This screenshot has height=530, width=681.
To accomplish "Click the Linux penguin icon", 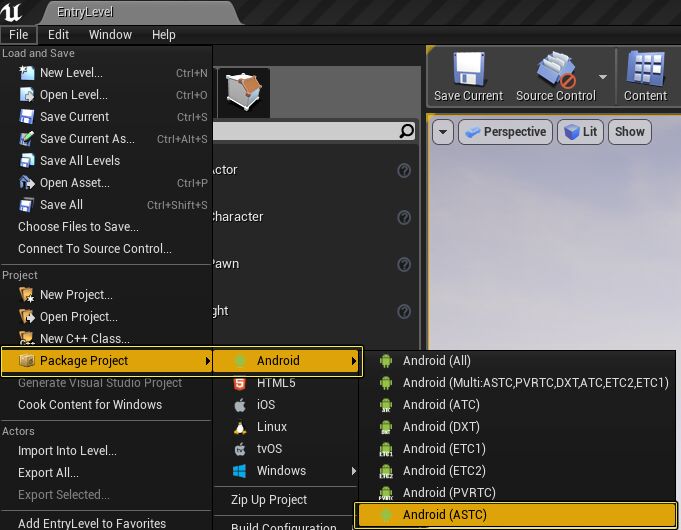I will (x=240, y=427).
